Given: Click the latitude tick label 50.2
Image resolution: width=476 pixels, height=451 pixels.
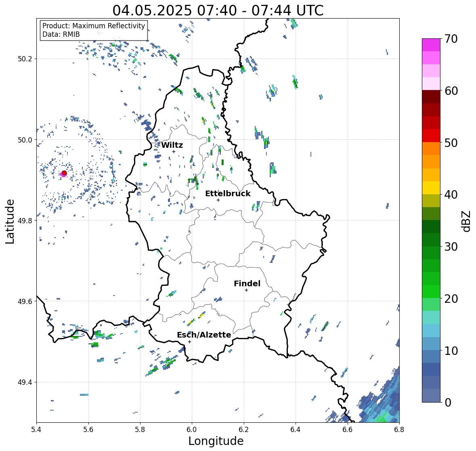Looking at the screenshot, I should [x=25, y=59].
